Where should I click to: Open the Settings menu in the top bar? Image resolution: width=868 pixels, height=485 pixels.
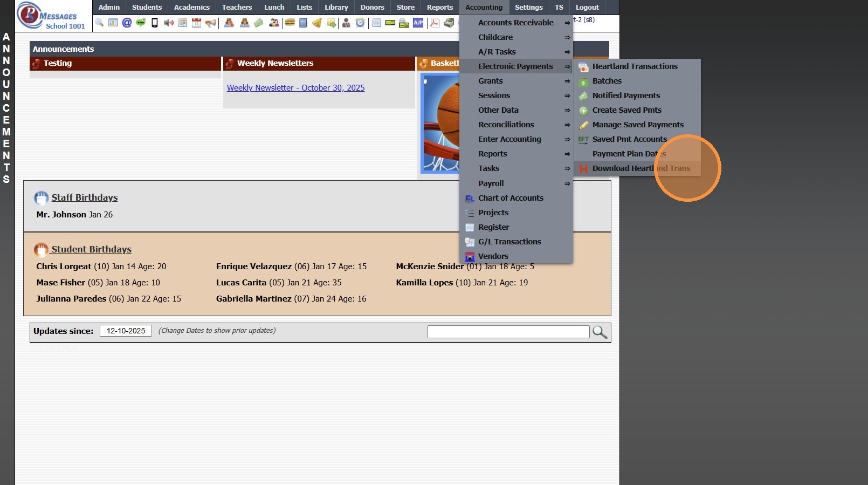coord(529,8)
